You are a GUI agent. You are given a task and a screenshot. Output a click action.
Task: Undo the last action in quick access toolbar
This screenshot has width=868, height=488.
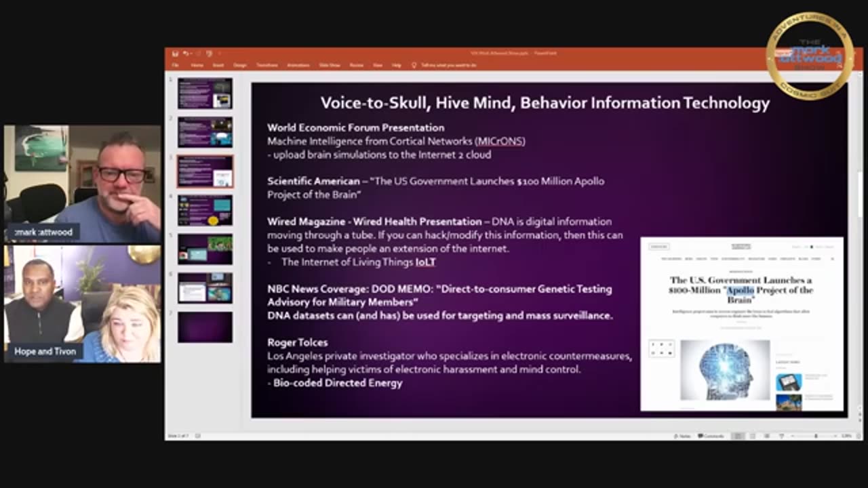[185, 54]
